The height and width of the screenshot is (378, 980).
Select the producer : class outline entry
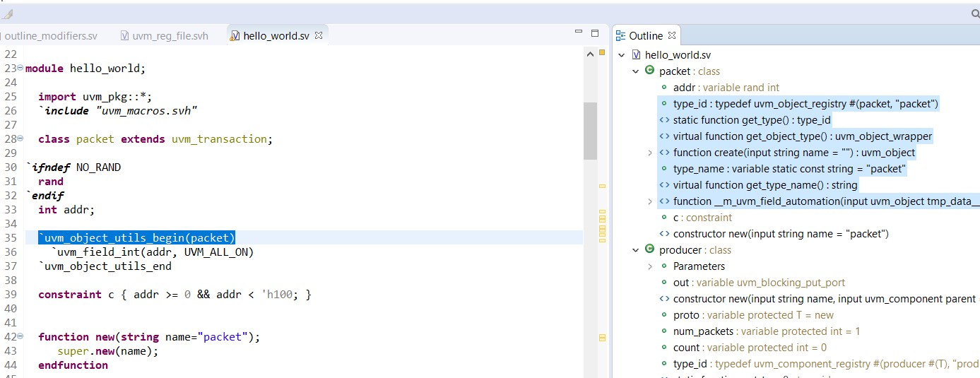[695, 250]
